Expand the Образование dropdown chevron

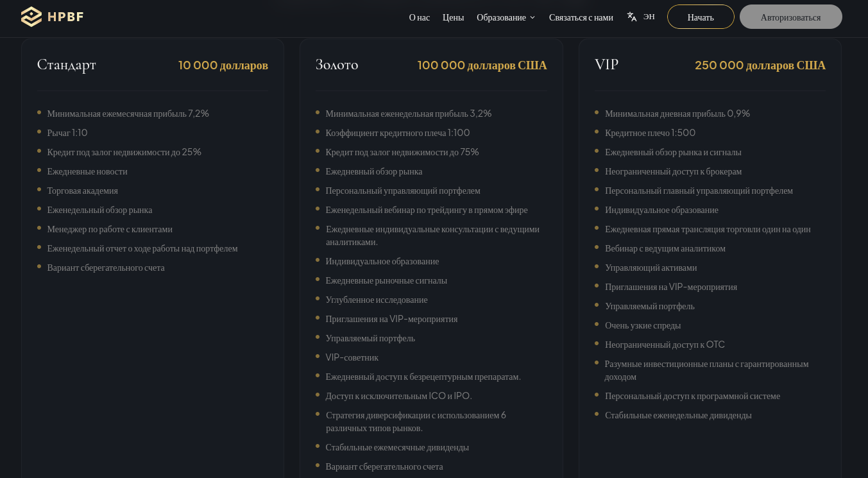[532, 17]
